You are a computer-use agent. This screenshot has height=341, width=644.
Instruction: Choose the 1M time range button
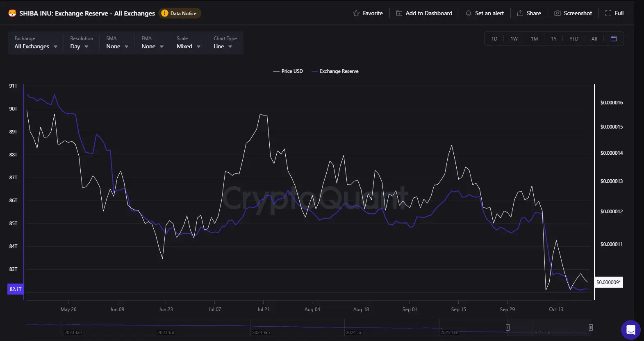tap(534, 39)
